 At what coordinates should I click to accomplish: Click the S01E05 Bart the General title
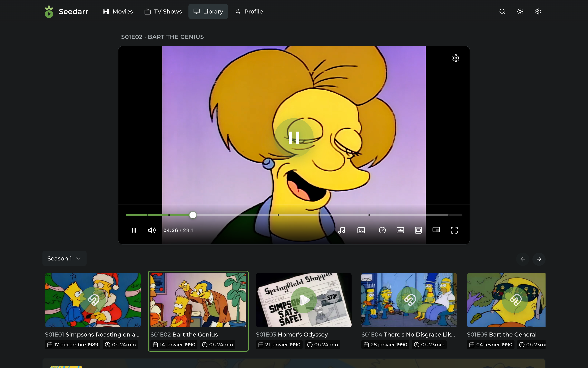(502, 335)
